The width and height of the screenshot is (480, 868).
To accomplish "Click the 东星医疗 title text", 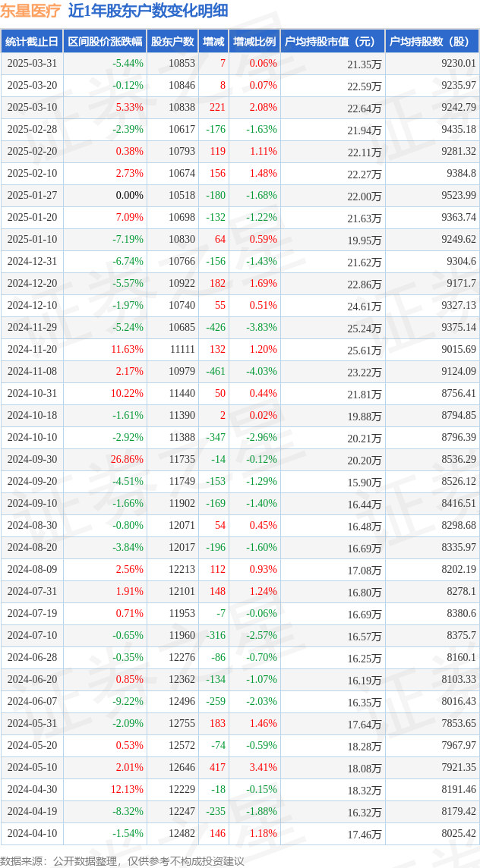I will 30,11.
